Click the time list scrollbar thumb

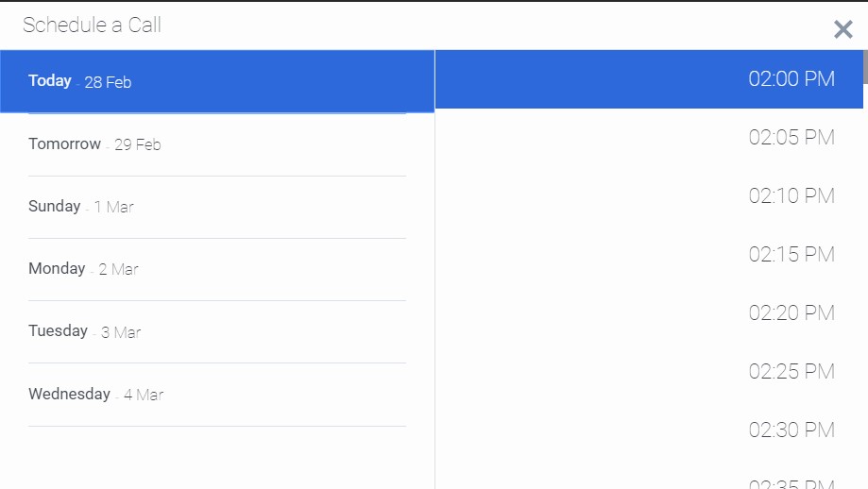click(x=865, y=66)
